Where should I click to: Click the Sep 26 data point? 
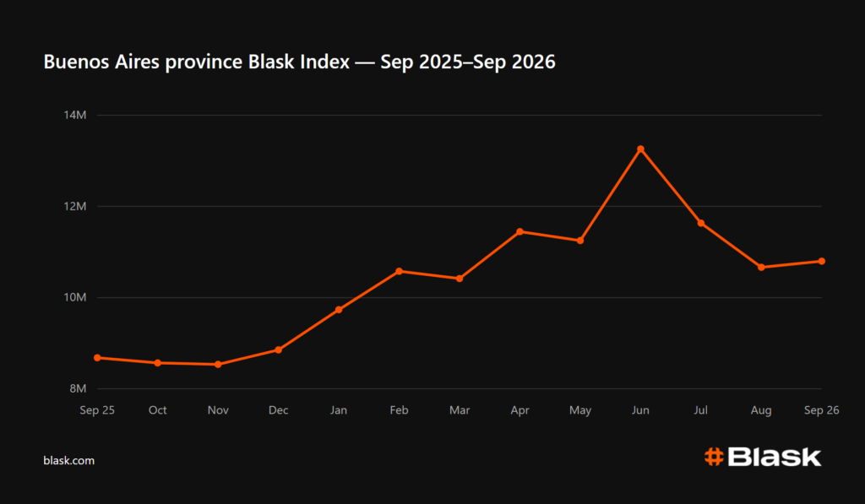click(821, 262)
